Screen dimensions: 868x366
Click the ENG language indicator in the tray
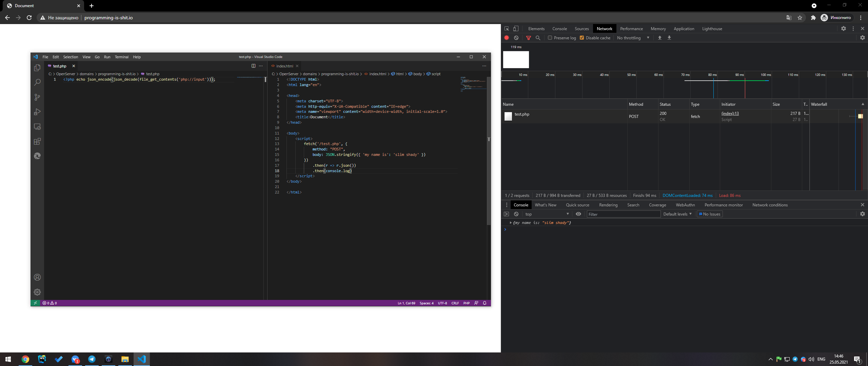click(x=821, y=359)
